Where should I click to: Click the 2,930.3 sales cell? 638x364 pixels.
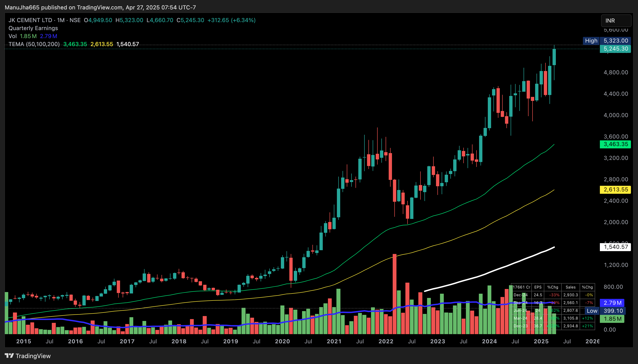coord(571,295)
